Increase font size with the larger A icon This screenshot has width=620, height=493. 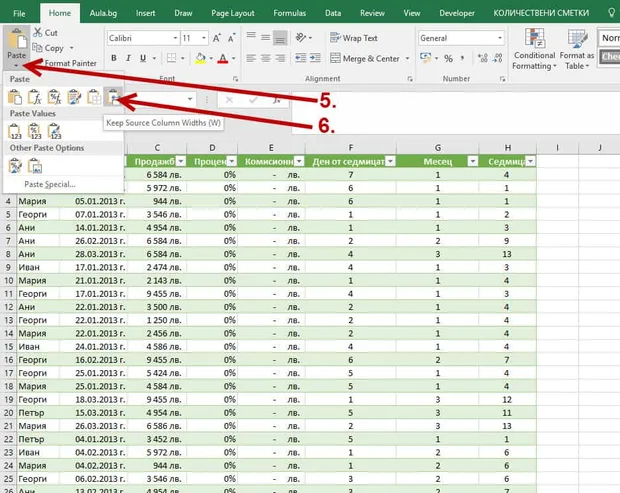(x=217, y=38)
